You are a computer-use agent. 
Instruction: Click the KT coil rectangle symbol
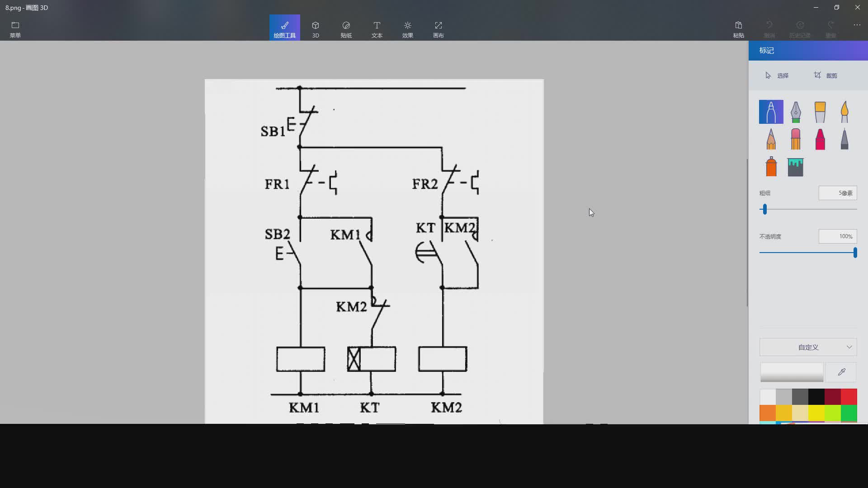point(372,359)
